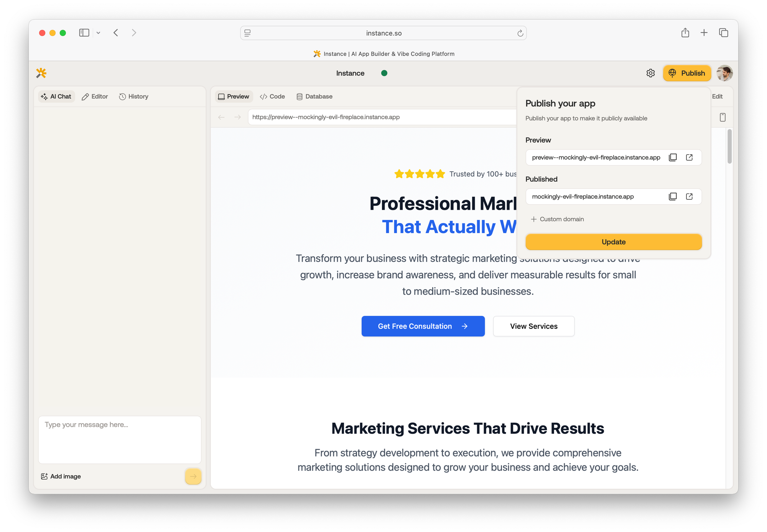Copy the published URL to clipboard
Image resolution: width=767 pixels, height=532 pixels.
pos(673,197)
